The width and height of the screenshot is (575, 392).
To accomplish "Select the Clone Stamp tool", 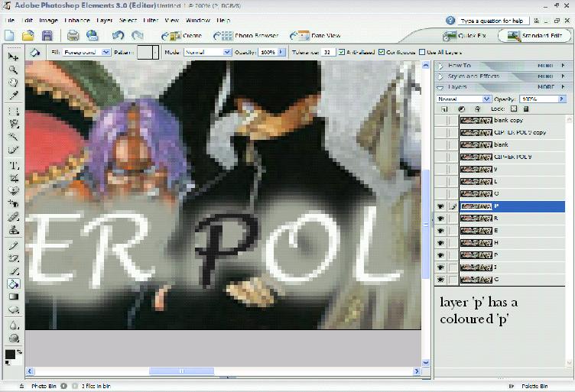I will 14,230.
